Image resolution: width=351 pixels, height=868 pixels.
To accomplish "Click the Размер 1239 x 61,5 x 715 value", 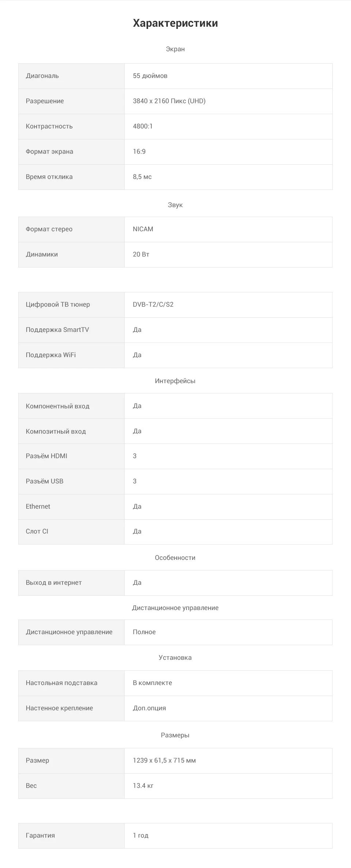I will (164, 760).
